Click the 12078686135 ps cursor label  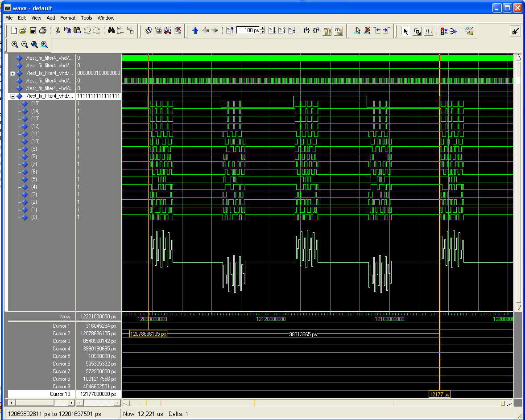(x=148, y=334)
